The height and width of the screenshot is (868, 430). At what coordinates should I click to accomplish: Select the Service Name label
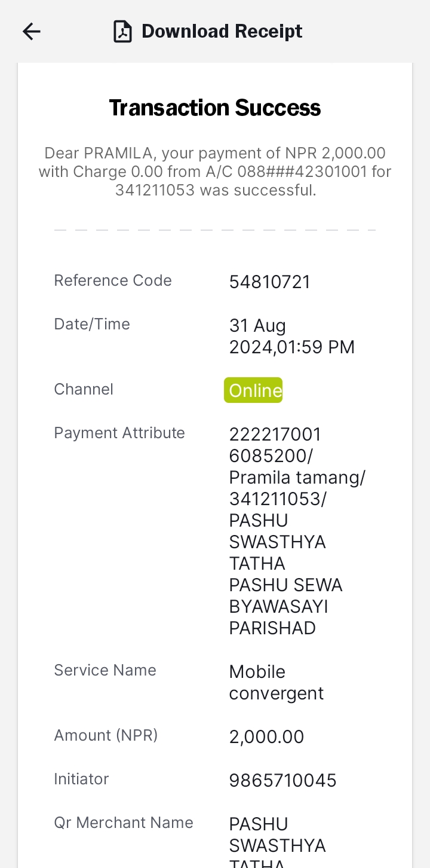tap(105, 670)
